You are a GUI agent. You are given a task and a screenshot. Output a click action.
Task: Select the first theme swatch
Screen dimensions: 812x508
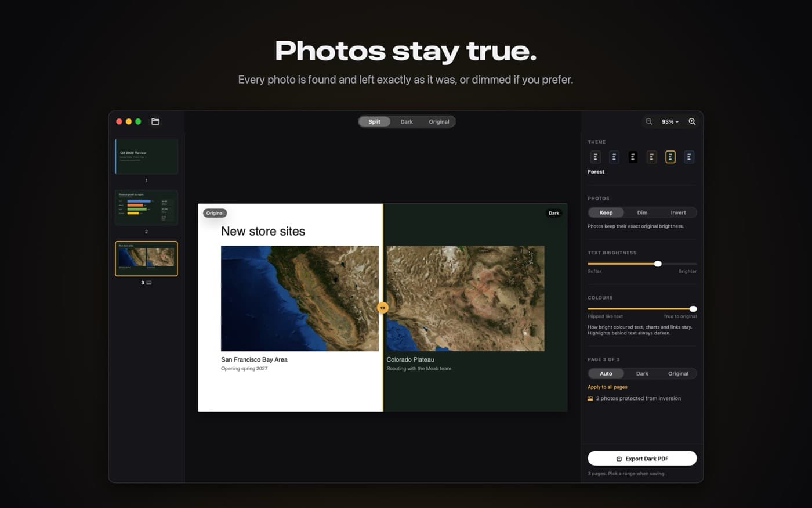(595, 157)
